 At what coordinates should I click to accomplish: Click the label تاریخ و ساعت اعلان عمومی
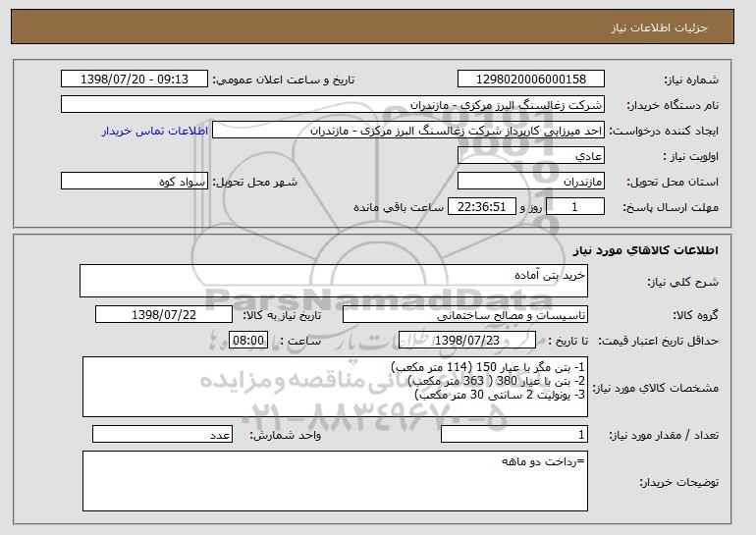(284, 80)
